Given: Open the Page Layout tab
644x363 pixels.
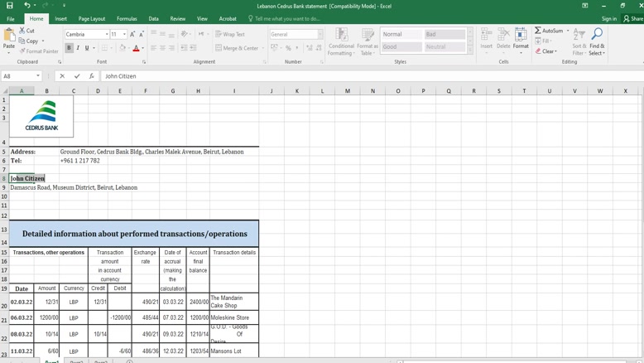Looking at the screenshot, I should [92, 18].
